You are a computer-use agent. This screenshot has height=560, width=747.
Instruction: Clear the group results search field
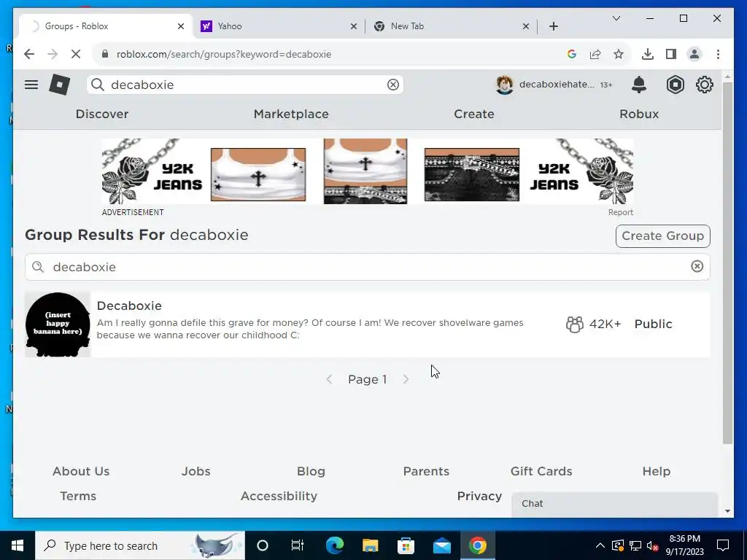(697, 266)
